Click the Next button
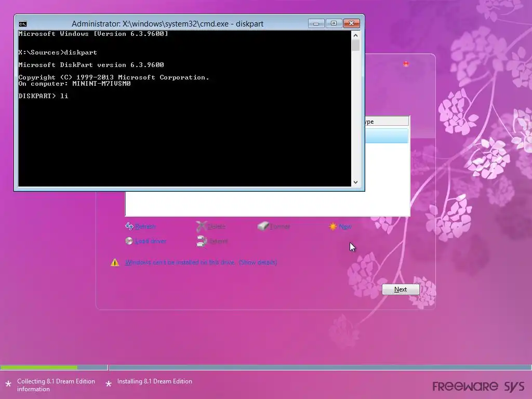 coord(401,289)
